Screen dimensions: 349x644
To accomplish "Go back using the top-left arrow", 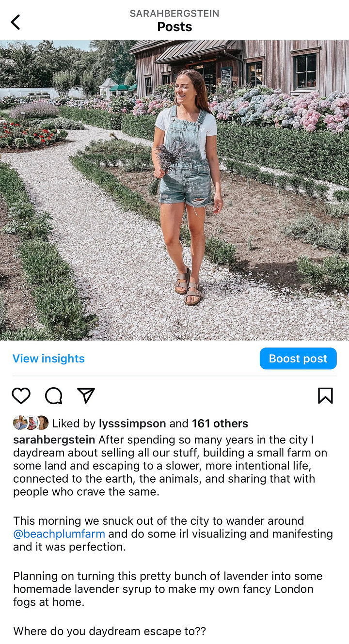I will (16, 22).
